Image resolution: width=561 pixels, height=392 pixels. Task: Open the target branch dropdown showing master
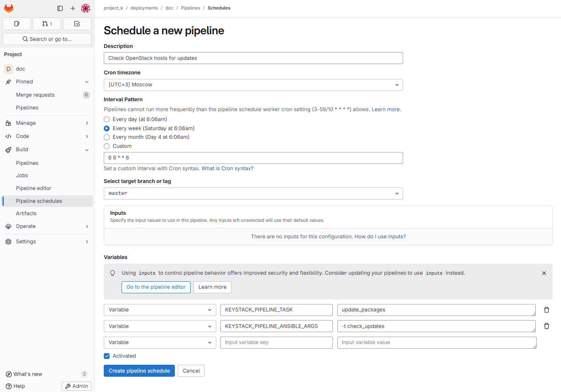[253, 194]
